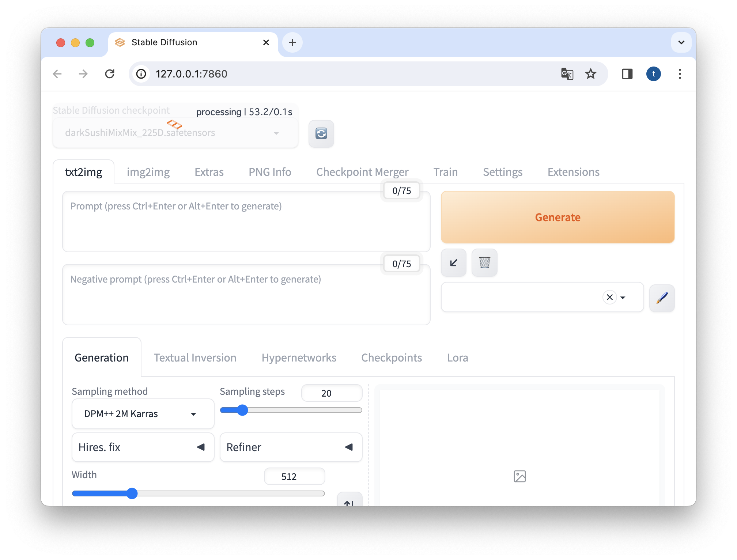Click into the Negative prompt text area

(246, 295)
